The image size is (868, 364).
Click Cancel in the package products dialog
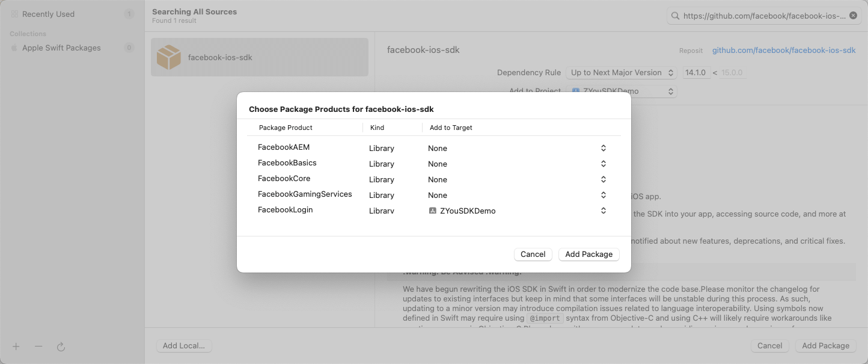[x=533, y=254]
